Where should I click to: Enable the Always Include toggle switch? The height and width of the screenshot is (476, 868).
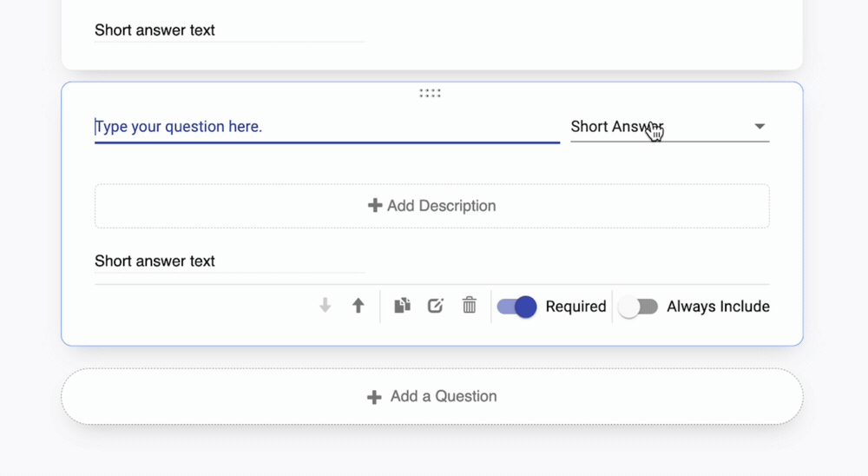[x=638, y=307]
